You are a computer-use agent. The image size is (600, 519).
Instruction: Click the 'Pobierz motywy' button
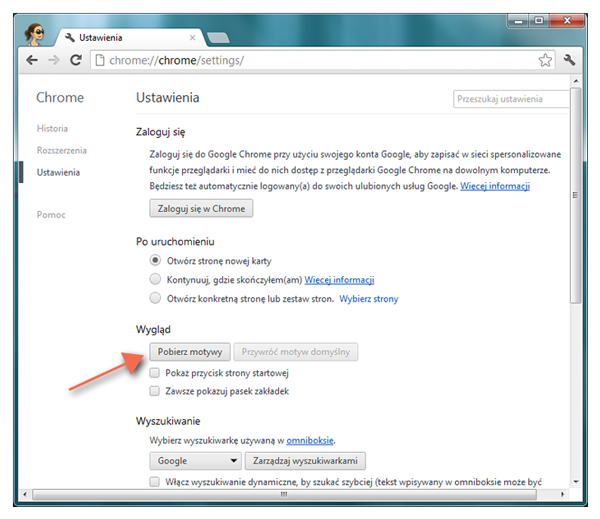pos(189,352)
